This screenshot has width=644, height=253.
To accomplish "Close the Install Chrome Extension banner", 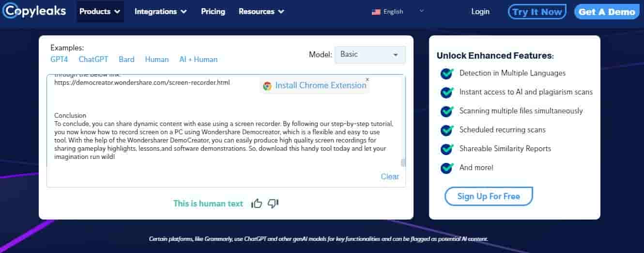I will click(367, 79).
